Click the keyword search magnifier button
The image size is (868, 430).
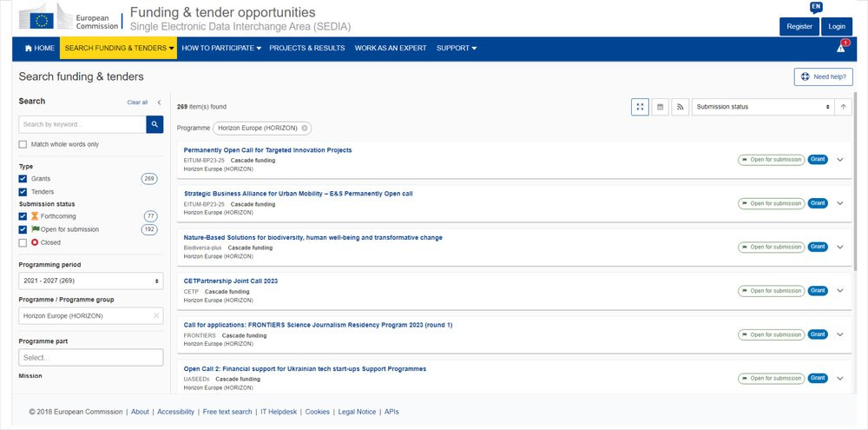click(x=155, y=124)
